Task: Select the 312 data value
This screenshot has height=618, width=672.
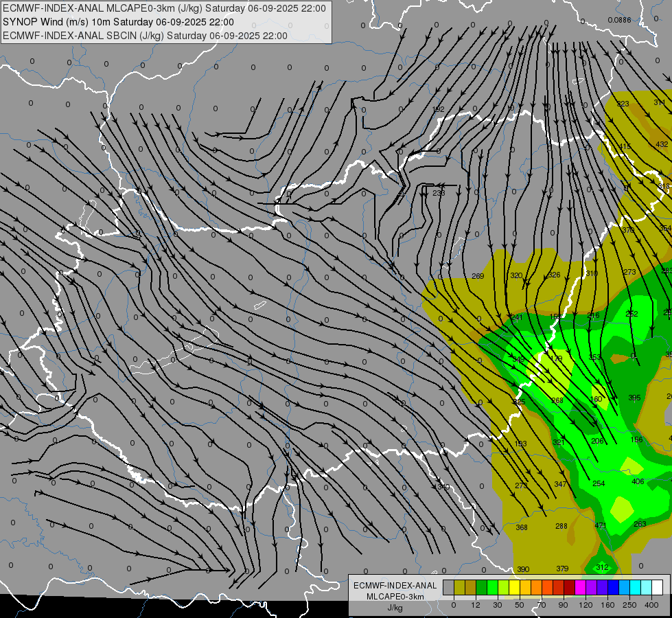Action: [x=602, y=567]
